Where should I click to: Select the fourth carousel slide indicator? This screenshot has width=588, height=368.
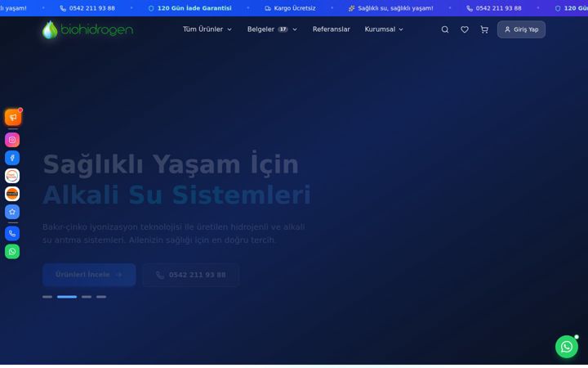tap(101, 297)
